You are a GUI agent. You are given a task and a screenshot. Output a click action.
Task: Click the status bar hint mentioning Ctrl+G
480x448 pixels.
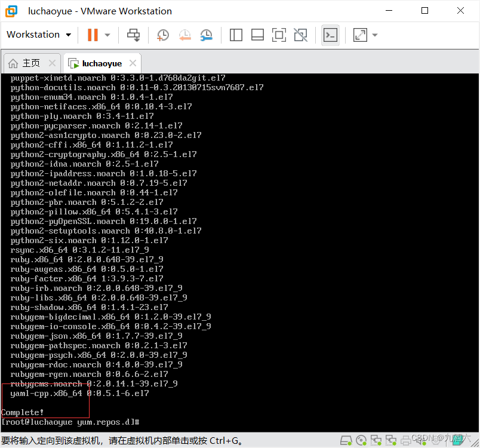point(122,441)
